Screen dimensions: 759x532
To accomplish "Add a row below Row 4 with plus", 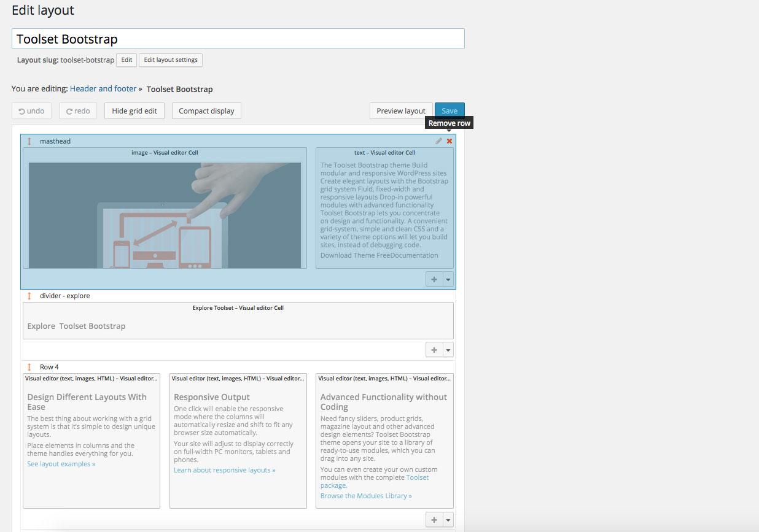I will coord(434,520).
